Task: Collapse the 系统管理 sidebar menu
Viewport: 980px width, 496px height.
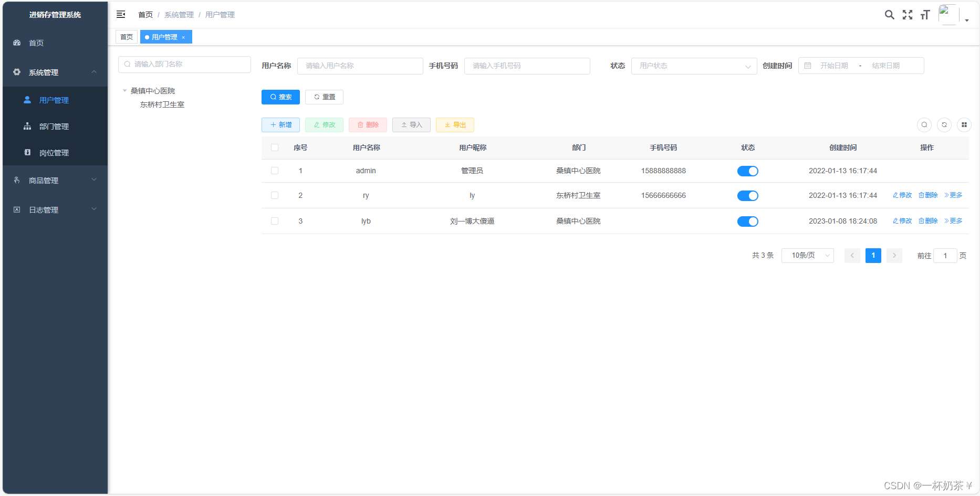Action: point(55,72)
